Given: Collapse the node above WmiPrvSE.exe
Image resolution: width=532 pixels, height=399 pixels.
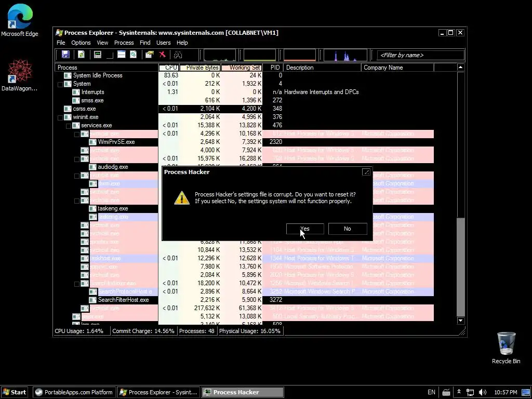Looking at the screenshot, I should (77, 134).
